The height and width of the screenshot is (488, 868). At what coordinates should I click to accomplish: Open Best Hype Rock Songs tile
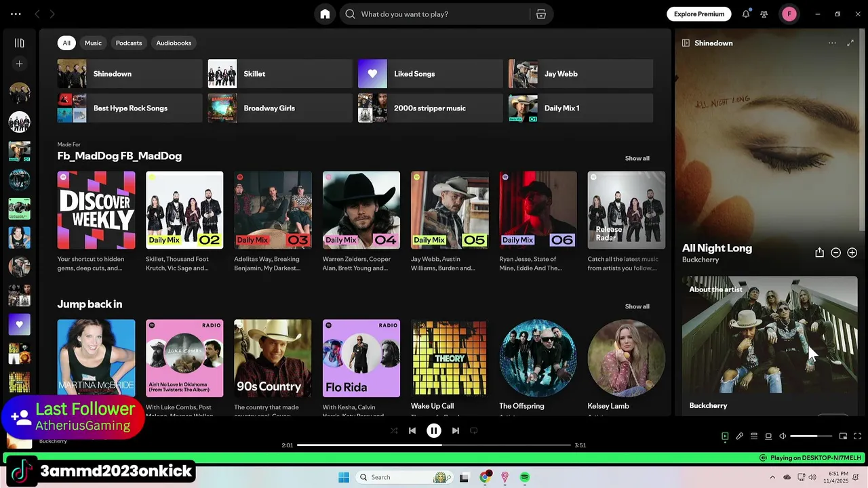coord(130,108)
